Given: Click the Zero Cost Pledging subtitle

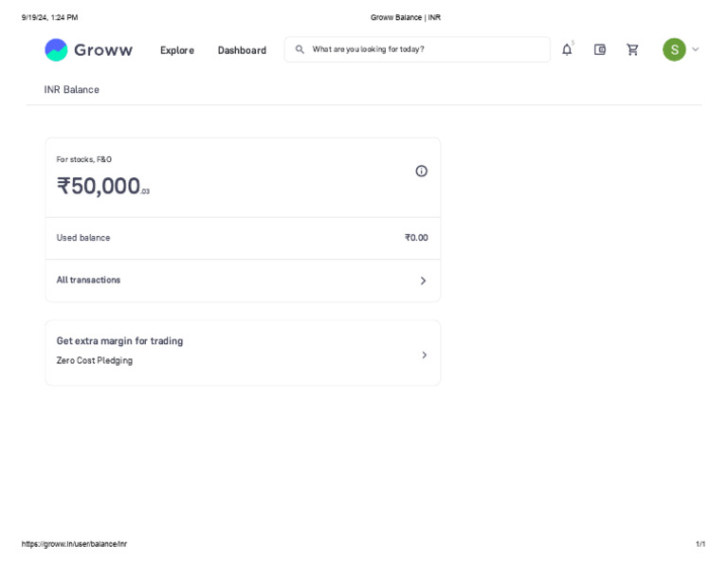Looking at the screenshot, I should point(95,360).
